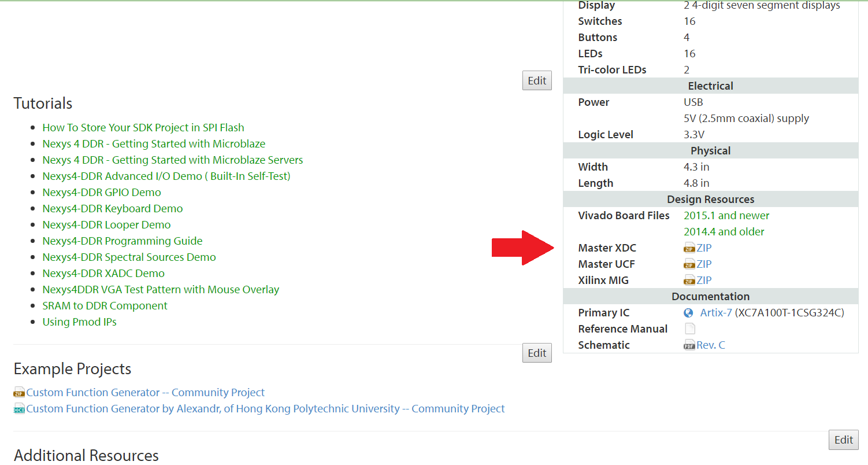Open the Nexys4-DDR Keyboard Demo link
868x465 pixels.
(113, 209)
